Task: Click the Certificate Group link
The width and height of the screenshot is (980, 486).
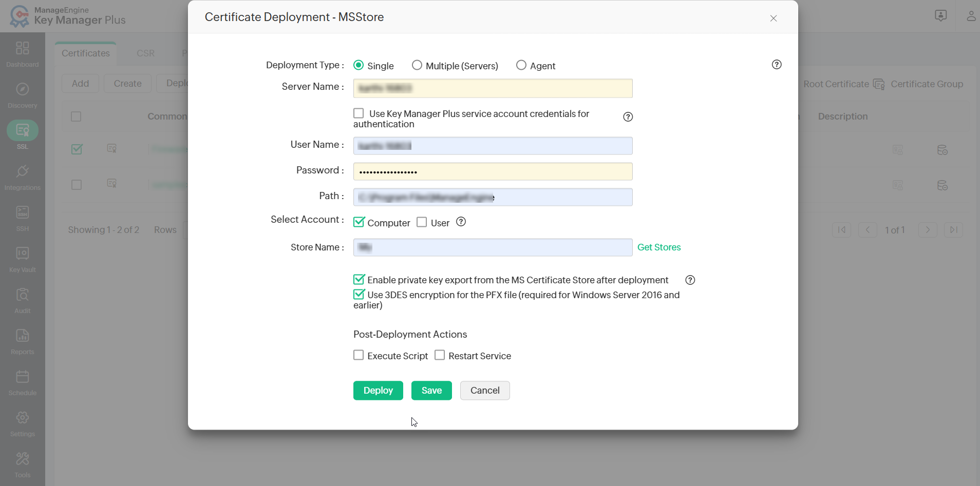Action: pyautogui.click(x=927, y=84)
